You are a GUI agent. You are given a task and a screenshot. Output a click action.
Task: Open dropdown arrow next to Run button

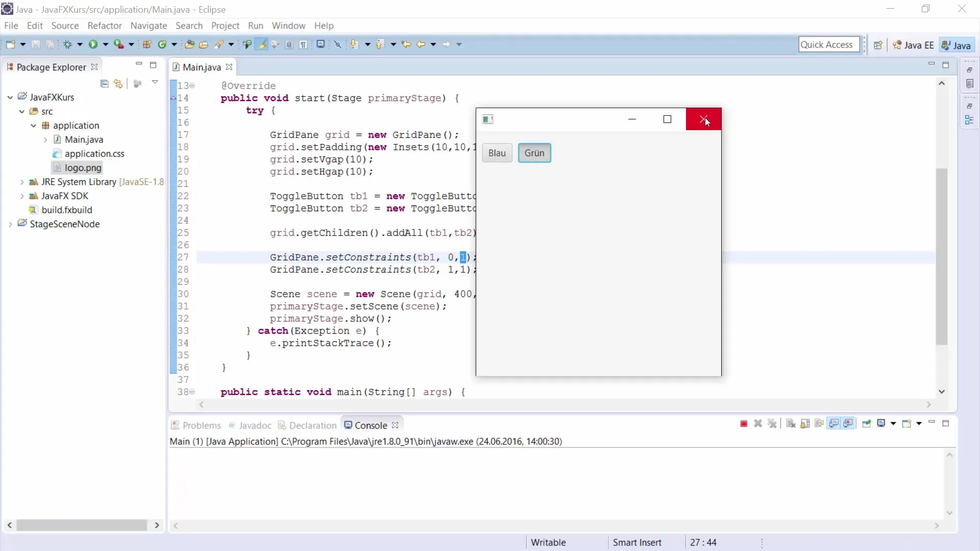[x=106, y=44]
